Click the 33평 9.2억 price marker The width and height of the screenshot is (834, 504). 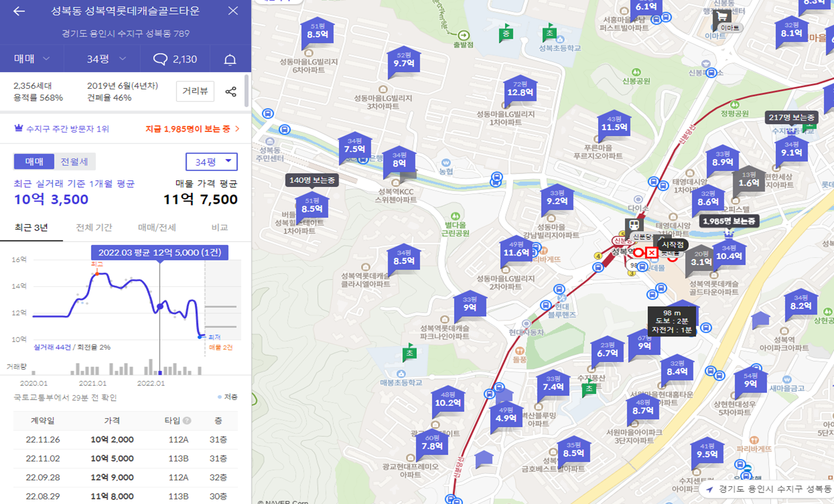pos(557,200)
